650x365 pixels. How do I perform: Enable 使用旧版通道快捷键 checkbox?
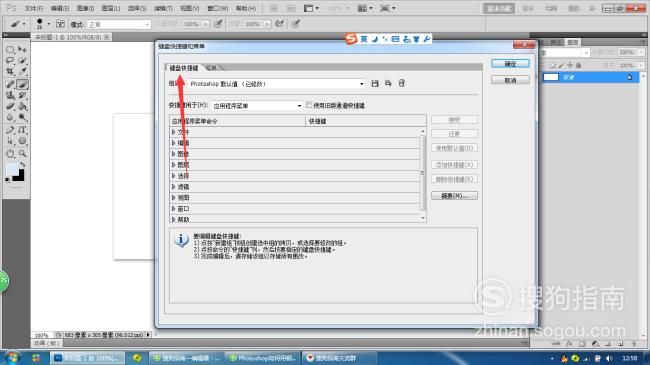click(309, 105)
